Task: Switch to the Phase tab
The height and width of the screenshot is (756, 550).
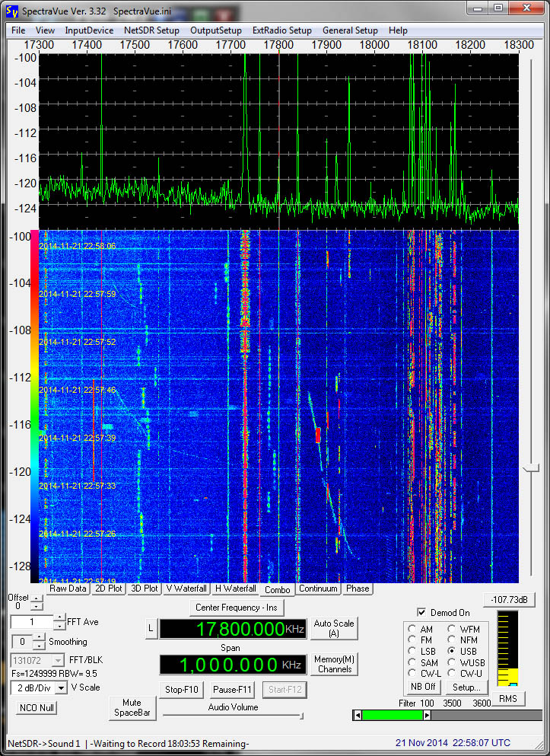Action: coord(358,589)
